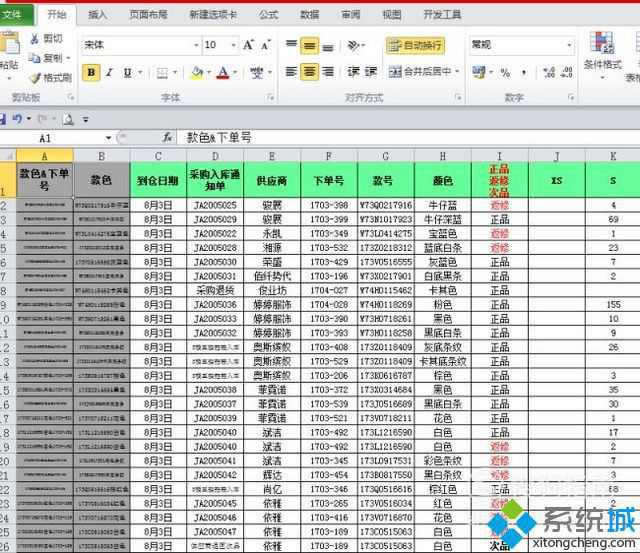640x553 pixels.
Task: Click Redo in quick access toolbar
Action: coord(42,119)
